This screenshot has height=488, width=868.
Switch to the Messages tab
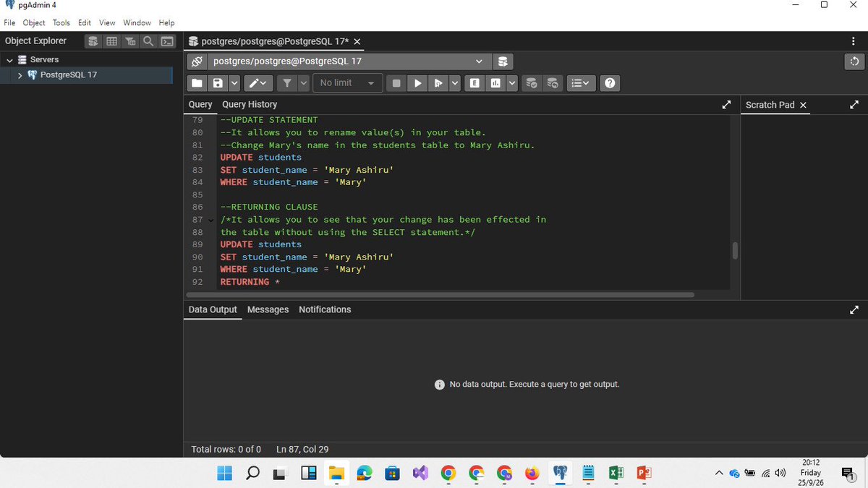(x=268, y=310)
